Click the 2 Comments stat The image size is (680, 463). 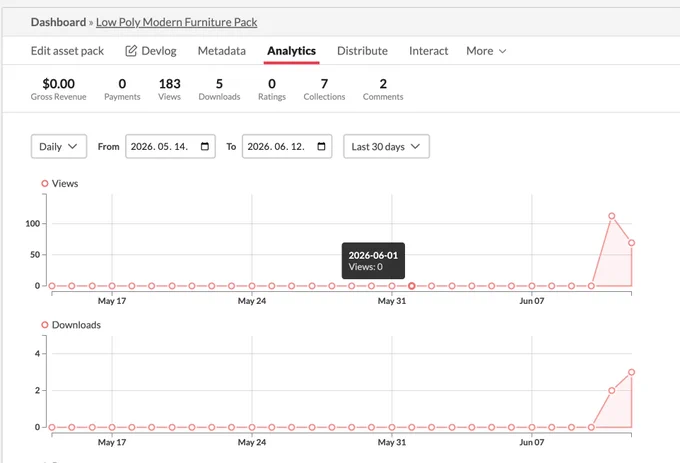point(383,89)
